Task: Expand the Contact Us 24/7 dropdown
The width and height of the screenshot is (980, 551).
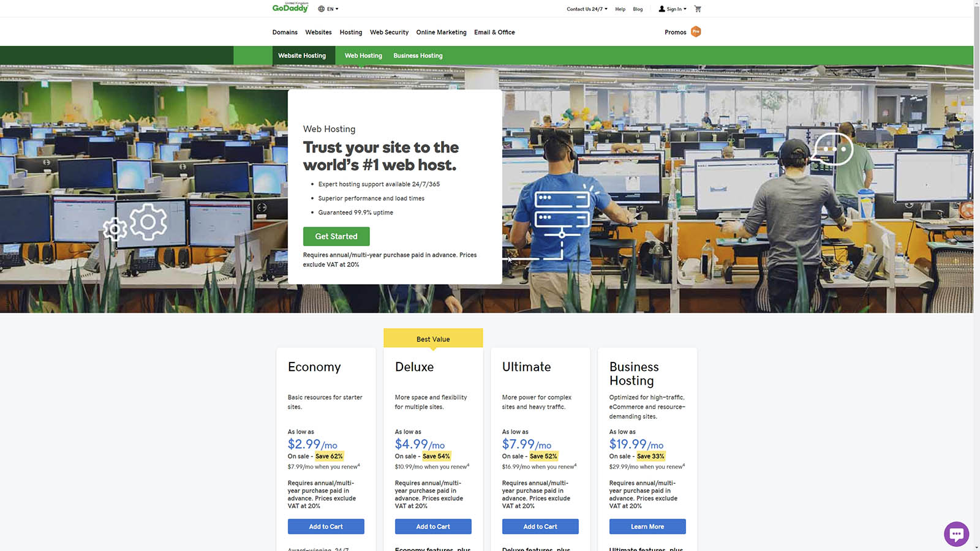Action: tap(587, 9)
